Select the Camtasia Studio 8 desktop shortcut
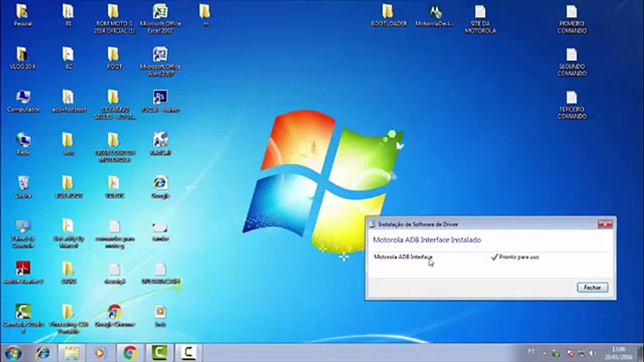The width and height of the screenshot is (644, 362). click(x=23, y=319)
